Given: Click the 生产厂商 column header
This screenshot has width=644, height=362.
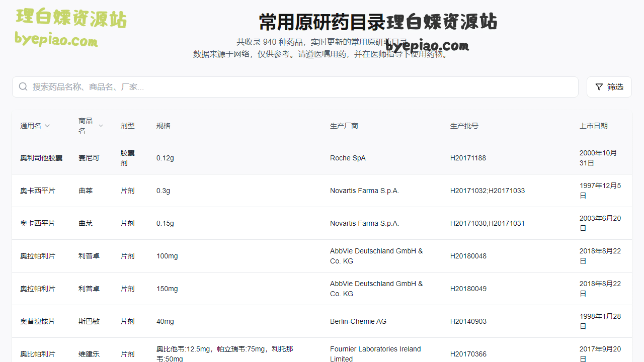Looking at the screenshot, I should click(x=344, y=126).
